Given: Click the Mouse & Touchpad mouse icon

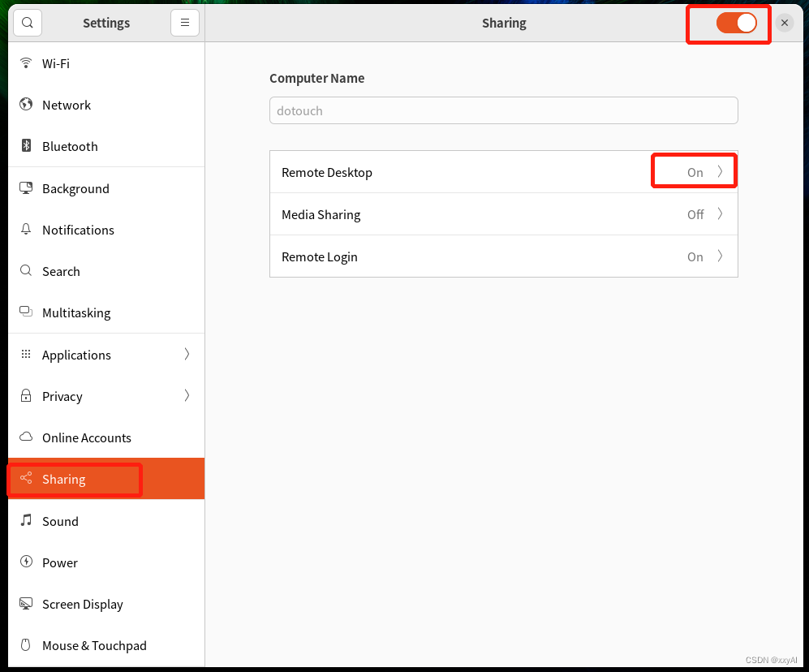Looking at the screenshot, I should (26, 644).
